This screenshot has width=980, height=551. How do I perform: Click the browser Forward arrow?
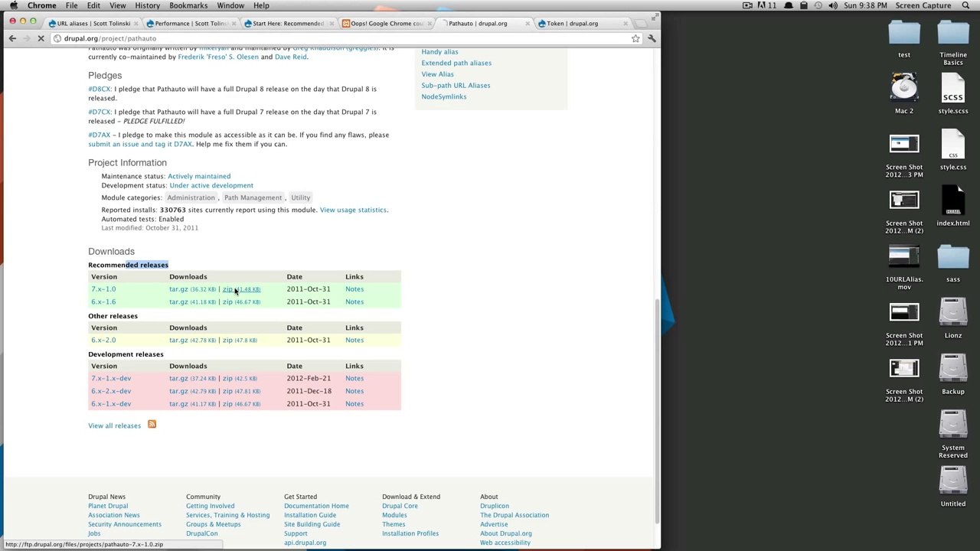(x=27, y=38)
